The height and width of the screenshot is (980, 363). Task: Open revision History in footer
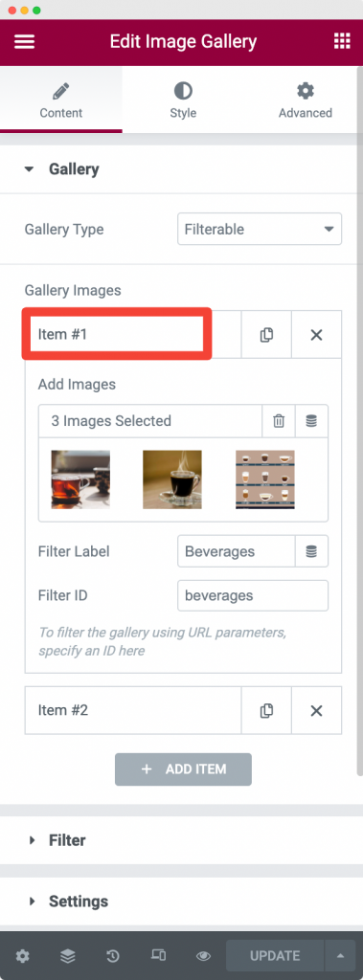pos(113,956)
